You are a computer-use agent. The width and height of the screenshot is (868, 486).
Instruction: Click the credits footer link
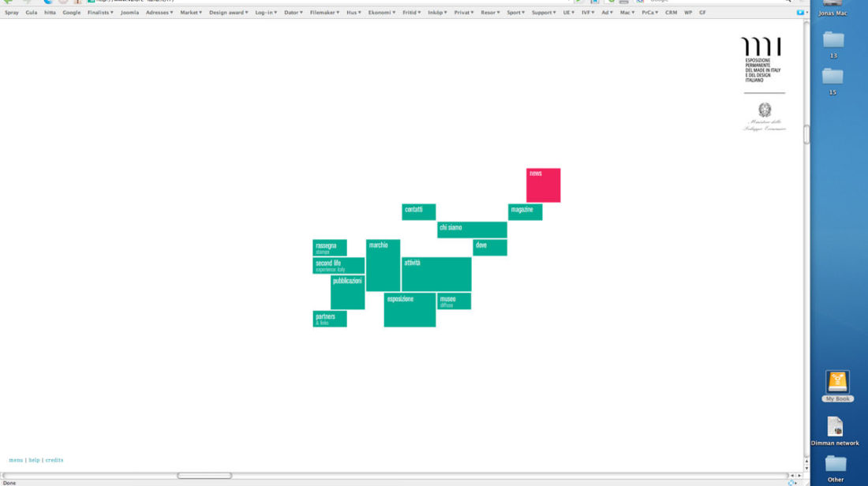[54, 460]
